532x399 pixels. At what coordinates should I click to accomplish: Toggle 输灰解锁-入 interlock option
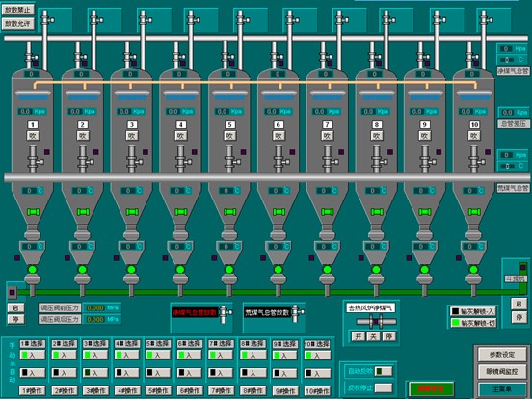(473, 311)
